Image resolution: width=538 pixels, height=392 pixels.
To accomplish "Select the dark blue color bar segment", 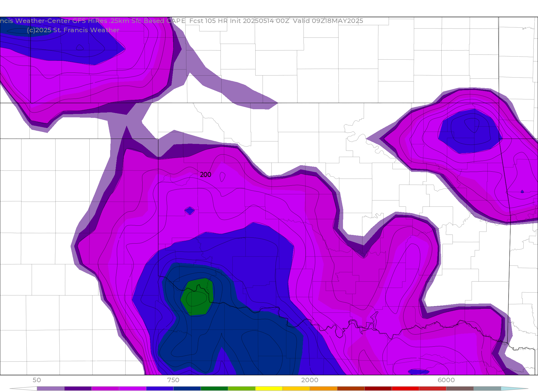I will click(x=187, y=389).
